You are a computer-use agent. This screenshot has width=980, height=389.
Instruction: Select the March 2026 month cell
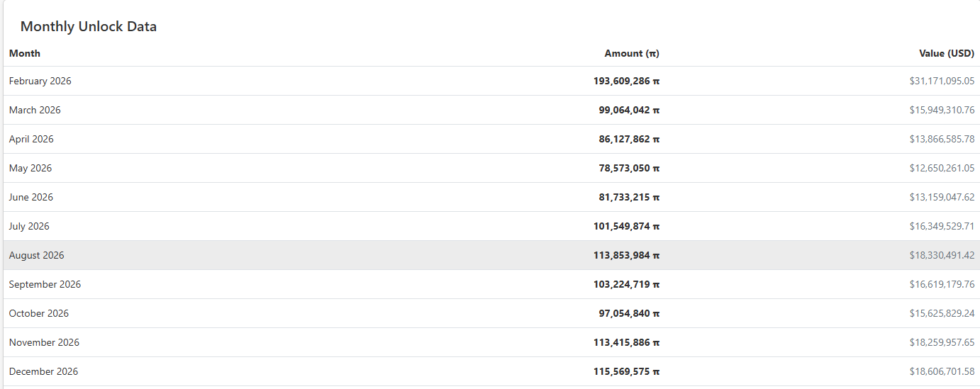pyautogui.click(x=35, y=110)
